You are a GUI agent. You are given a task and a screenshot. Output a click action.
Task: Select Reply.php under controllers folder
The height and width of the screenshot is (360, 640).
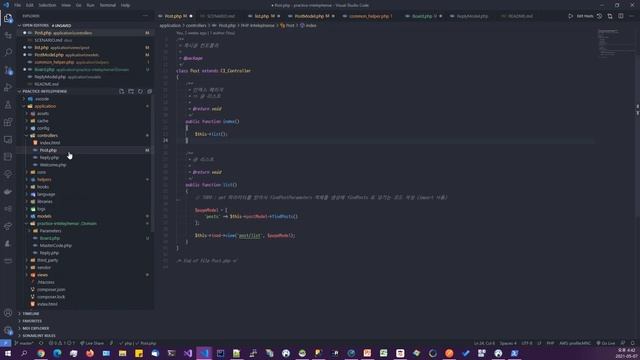coord(49,158)
